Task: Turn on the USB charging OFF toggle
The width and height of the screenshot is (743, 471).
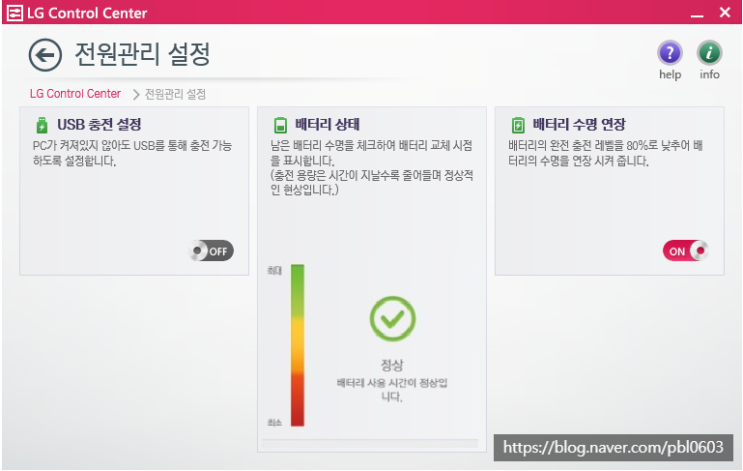Action: (211, 251)
